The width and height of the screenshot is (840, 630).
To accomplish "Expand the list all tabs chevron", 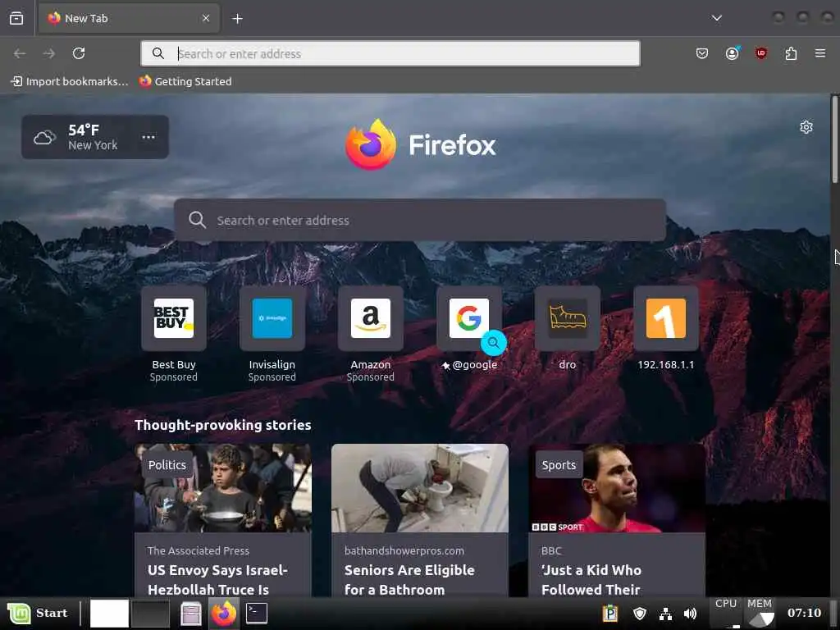I will (x=717, y=18).
